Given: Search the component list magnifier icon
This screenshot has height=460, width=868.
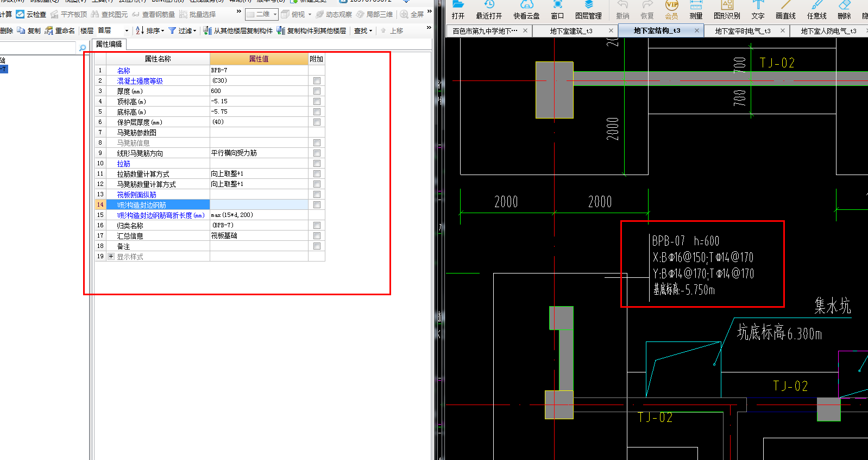Looking at the screenshot, I should 83,48.
